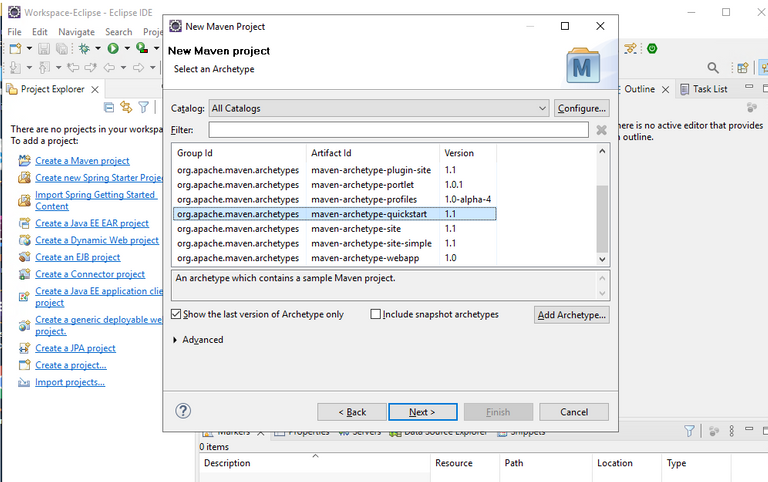Click the Markers view filter funnel icon
768x482 pixels.
click(x=689, y=431)
